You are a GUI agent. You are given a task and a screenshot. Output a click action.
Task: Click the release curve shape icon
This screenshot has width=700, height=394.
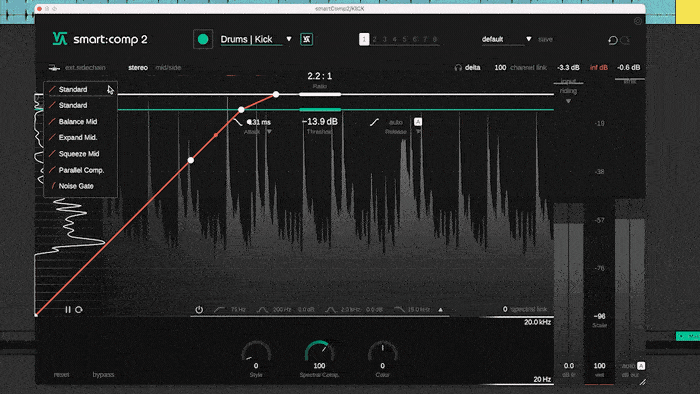point(374,122)
